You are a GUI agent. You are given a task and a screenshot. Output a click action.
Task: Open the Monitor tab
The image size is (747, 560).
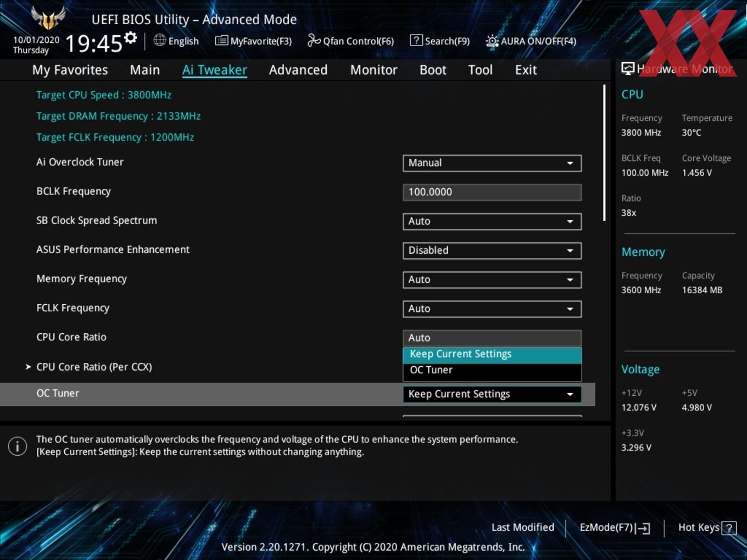click(x=374, y=70)
